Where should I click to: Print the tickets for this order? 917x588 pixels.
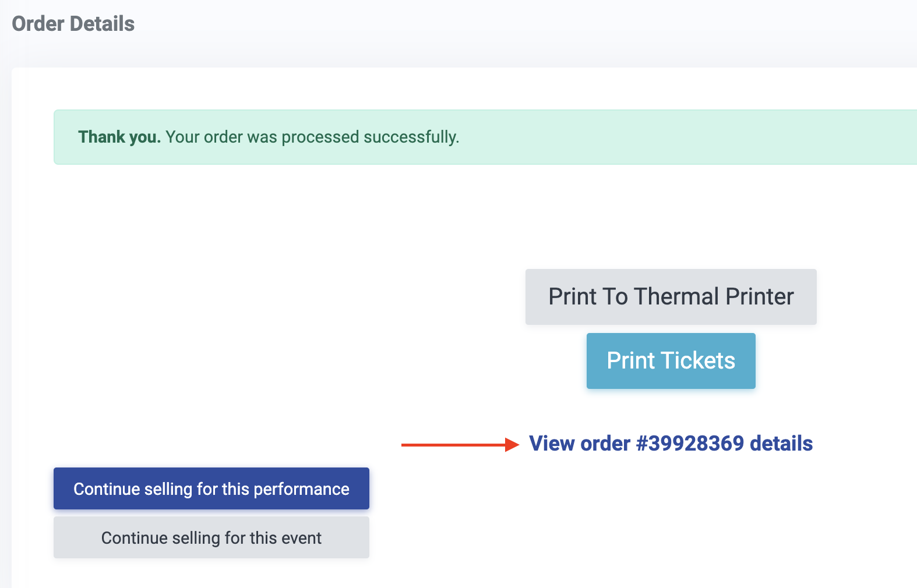coord(671,361)
